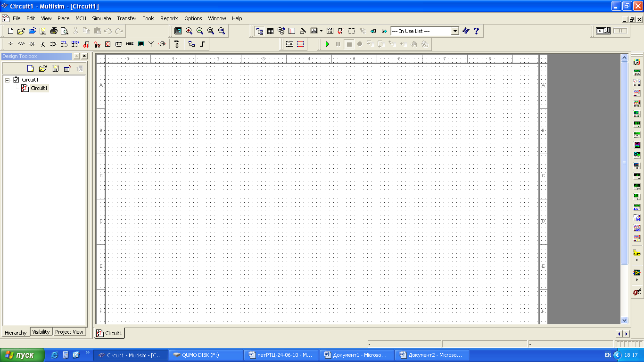Place an MCU component
Viewport: 644px width, 362px height.
[177, 44]
